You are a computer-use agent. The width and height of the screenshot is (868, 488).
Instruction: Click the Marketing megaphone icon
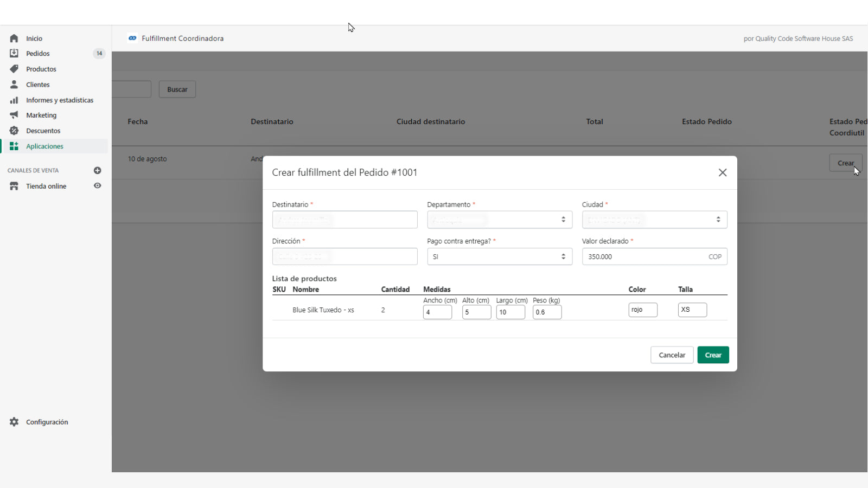[14, 115]
